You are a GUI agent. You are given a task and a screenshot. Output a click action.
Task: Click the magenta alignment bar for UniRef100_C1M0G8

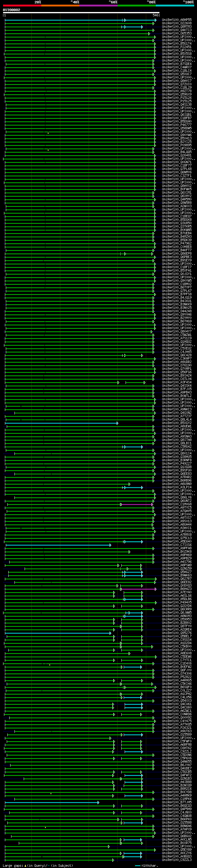click(137, 504)
